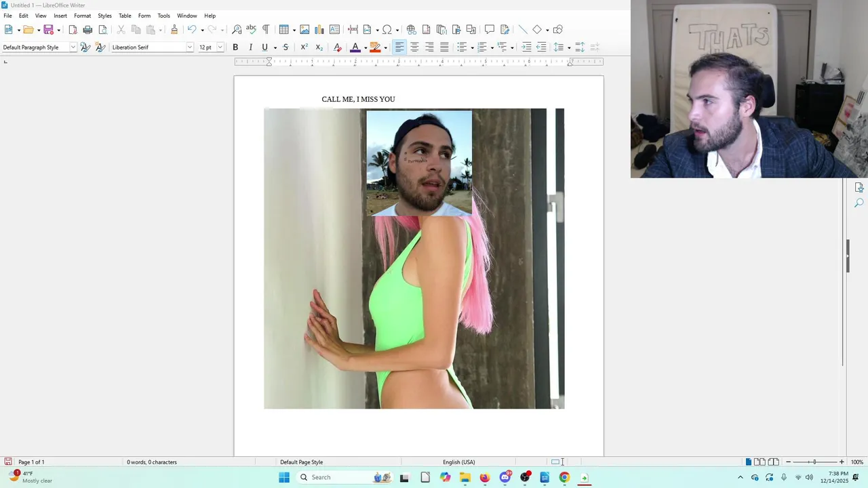868x488 pixels.
Task: Set Justified paragraph alignment
Action: pos(444,47)
